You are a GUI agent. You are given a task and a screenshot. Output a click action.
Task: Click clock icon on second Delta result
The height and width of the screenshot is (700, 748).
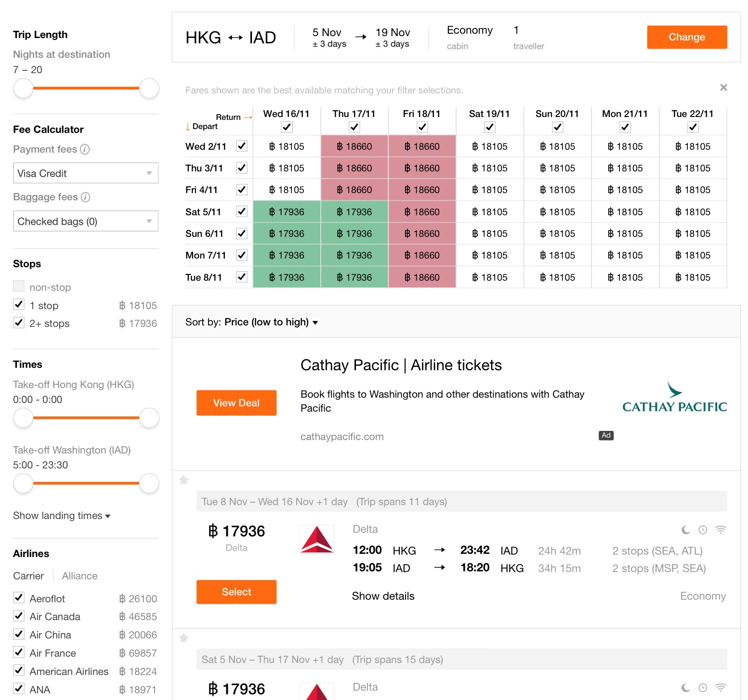(x=703, y=688)
